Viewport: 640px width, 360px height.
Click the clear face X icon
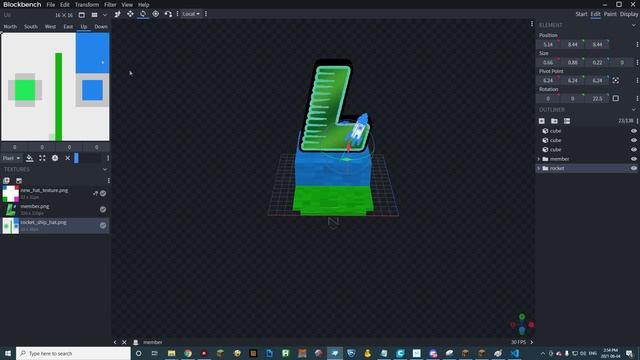click(67, 158)
